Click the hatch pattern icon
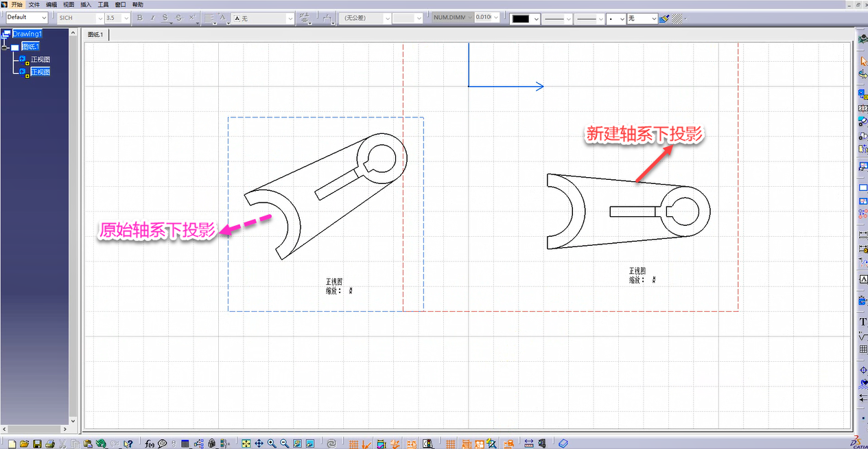 click(x=677, y=19)
